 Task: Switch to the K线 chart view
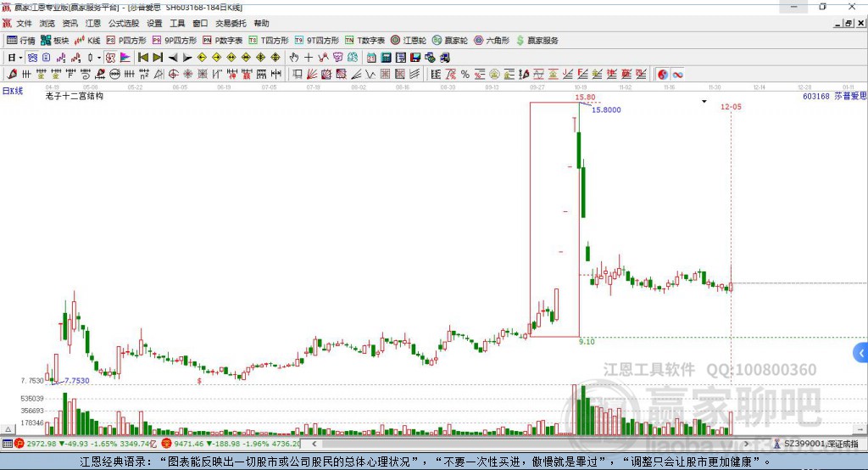point(87,41)
